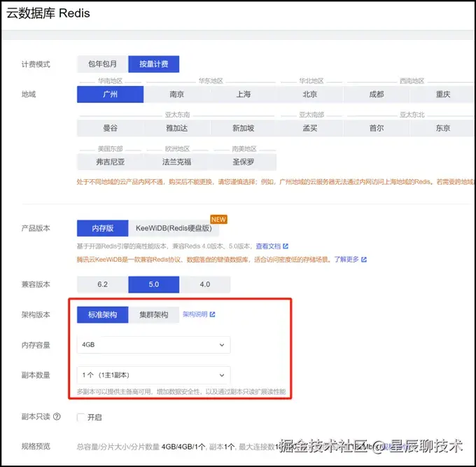This screenshot has width=476, height=467.
Task: Click external-link icon beside 架构说明
Action: point(213,314)
